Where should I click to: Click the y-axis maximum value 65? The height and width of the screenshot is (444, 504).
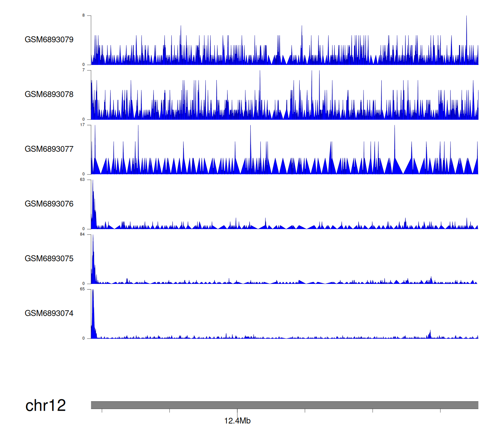pos(82,289)
